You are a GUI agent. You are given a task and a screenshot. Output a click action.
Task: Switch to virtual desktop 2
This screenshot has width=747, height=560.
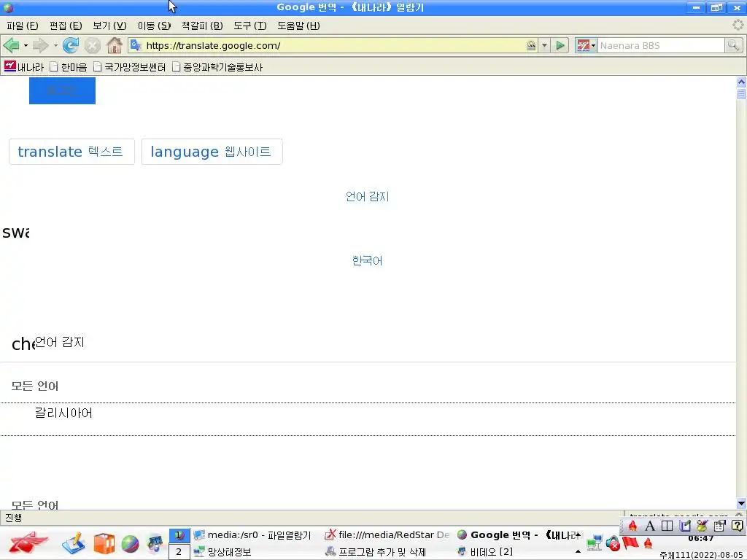click(179, 552)
